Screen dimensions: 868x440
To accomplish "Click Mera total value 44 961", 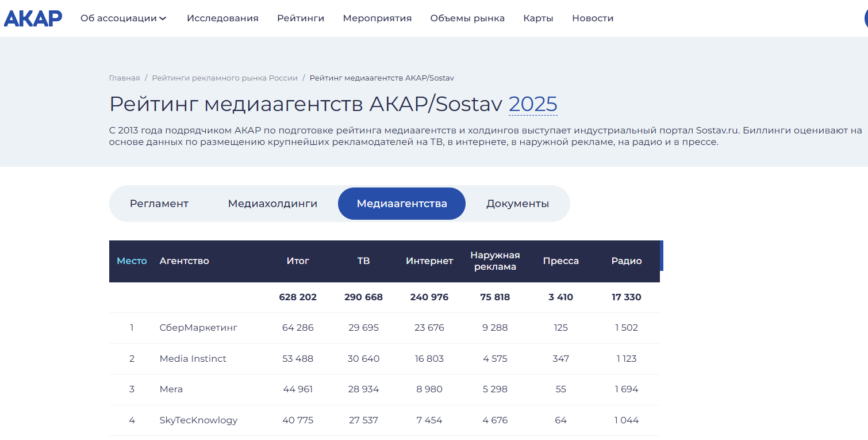I will click(298, 389).
